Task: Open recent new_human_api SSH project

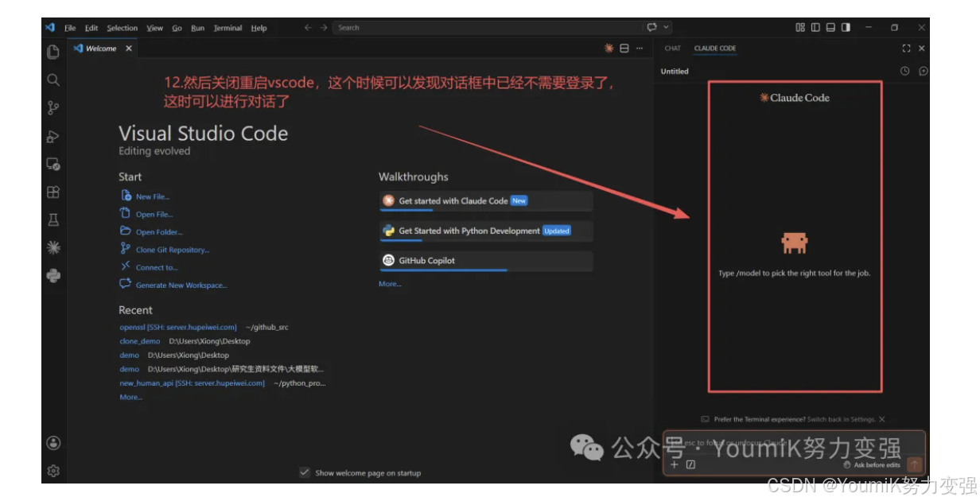Action: tap(192, 383)
